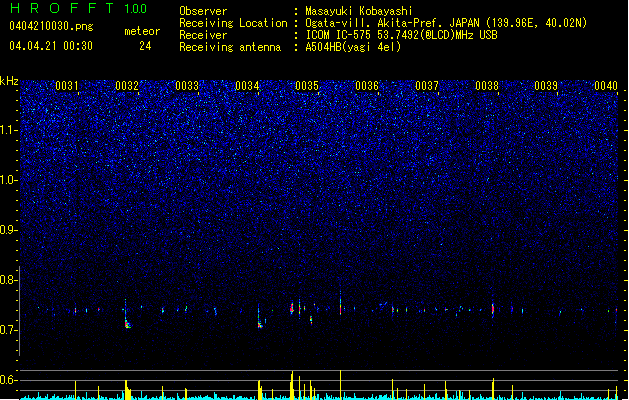Click the kHz axis unit label
Screen dimensions: 629x400
point(9,81)
